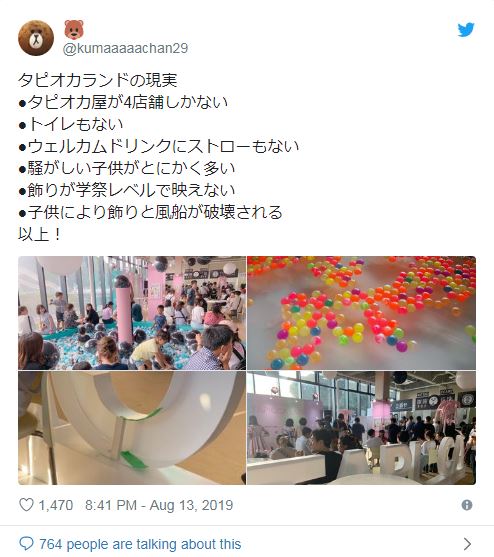The height and width of the screenshot is (557, 494).
Task: Click the line about ウェルカムドリンク straws
Action: 159,146
